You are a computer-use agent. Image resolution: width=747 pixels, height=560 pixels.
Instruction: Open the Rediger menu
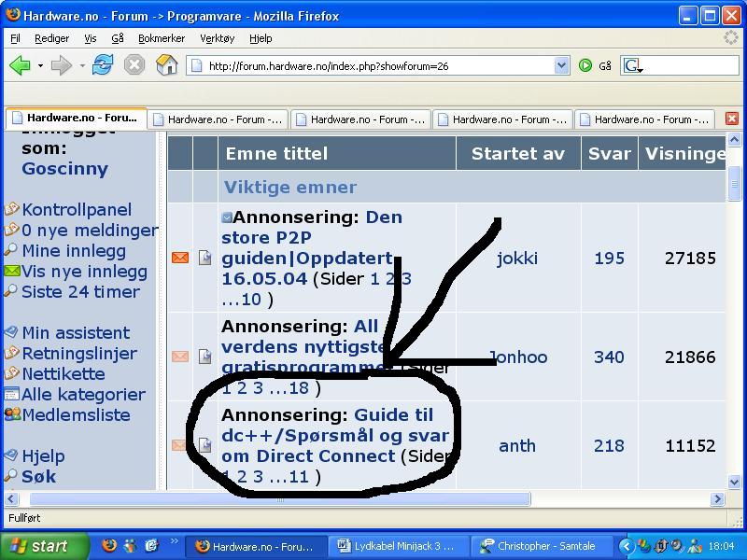pyautogui.click(x=52, y=38)
